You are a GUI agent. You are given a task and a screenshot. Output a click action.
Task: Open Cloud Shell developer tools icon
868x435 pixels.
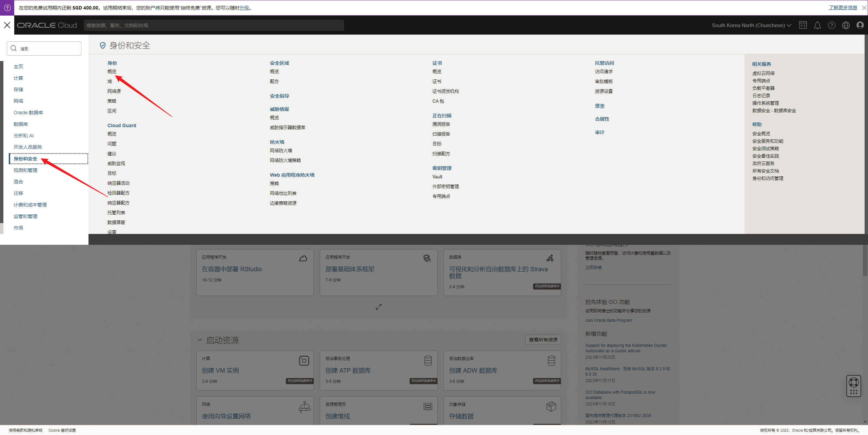click(x=803, y=25)
